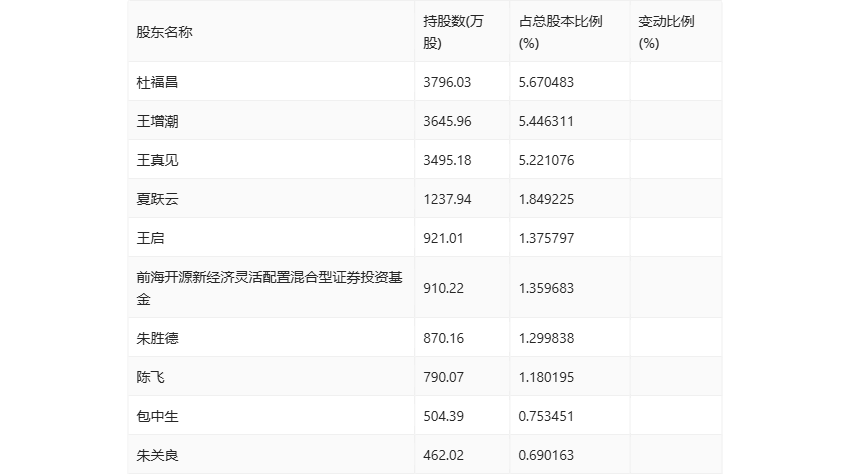850x474 pixels.
Task: Select shareholder name 王增潮
Action: [x=157, y=121]
